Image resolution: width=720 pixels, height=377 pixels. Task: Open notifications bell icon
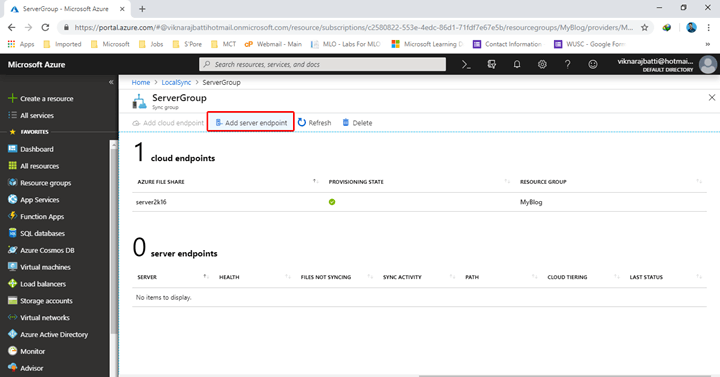pyautogui.click(x=517, y=64)
